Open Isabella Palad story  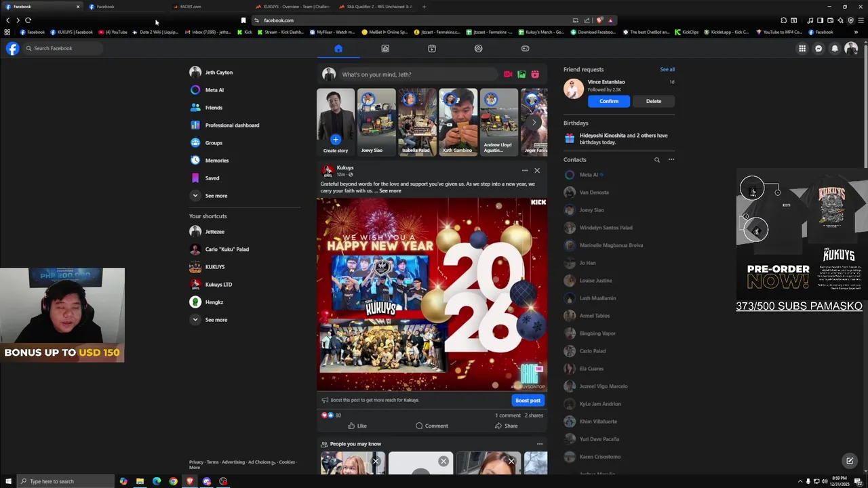[x=417, y=122]
